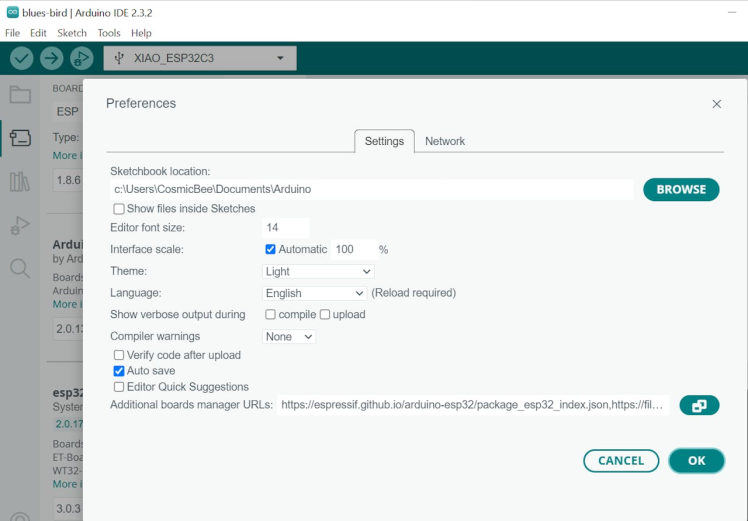Click the Additional boards manager URLs field
This screenshot has width=748, height=521.
tap(473, 405)
